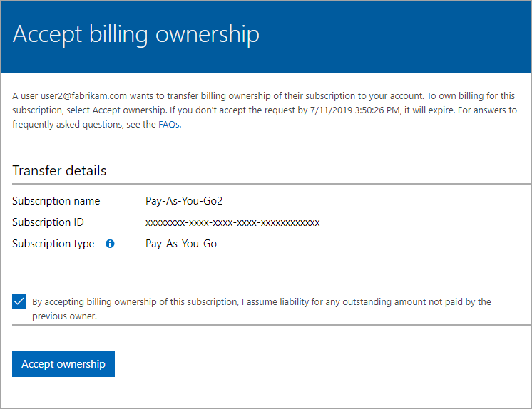The width and height of the screenshot is (532, 409).
Task: Click the 'previous owner.' text line
Action: (64, 316)
